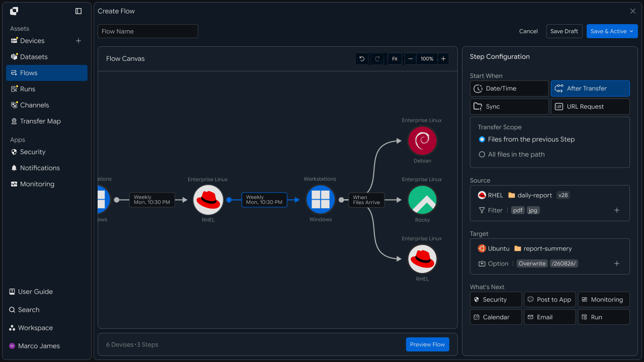The image size is (644, 362).
Task: Click the daily-report folder icon
Action: [x=512, y=195]
